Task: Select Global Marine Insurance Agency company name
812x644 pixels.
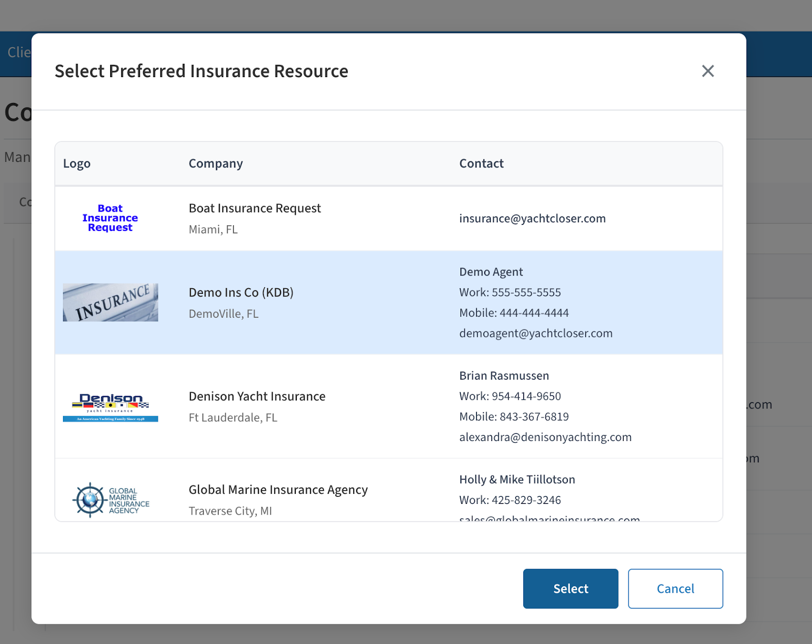Action: tap(278, 490)
